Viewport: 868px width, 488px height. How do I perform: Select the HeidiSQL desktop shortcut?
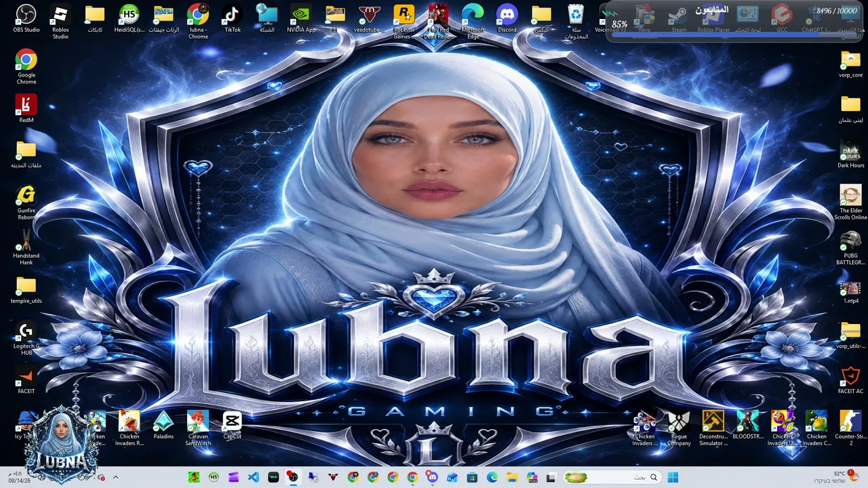pyautogui.click(x=129, y=19)
